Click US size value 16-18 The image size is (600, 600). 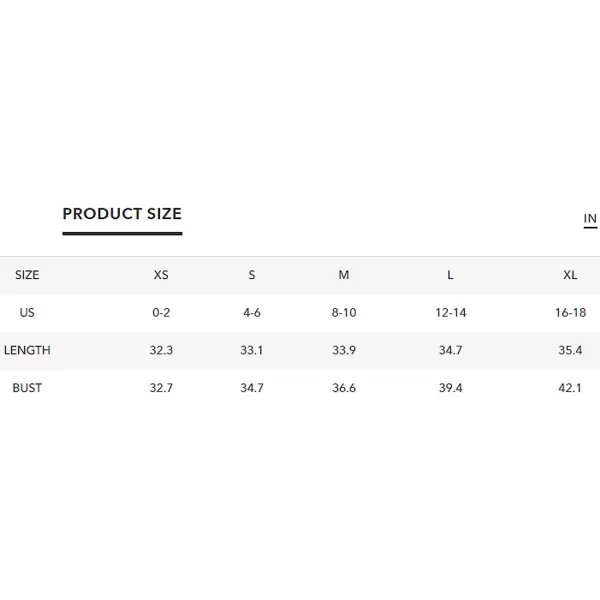[571, 313]
